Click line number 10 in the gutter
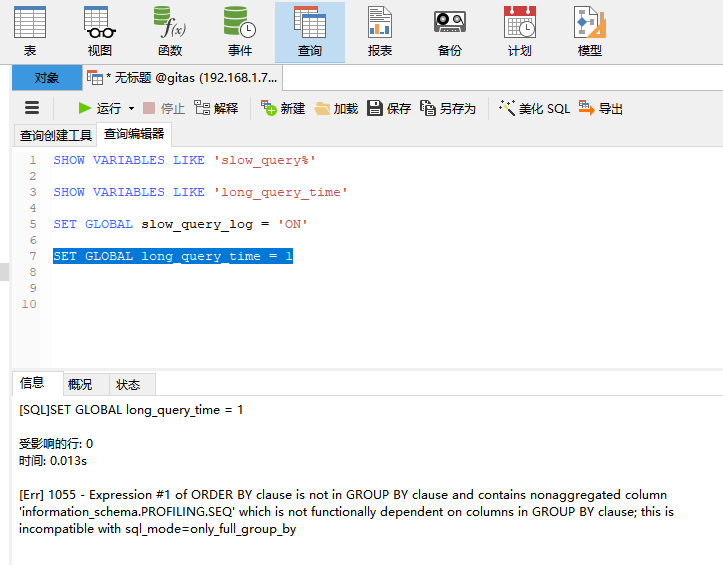 29,304
